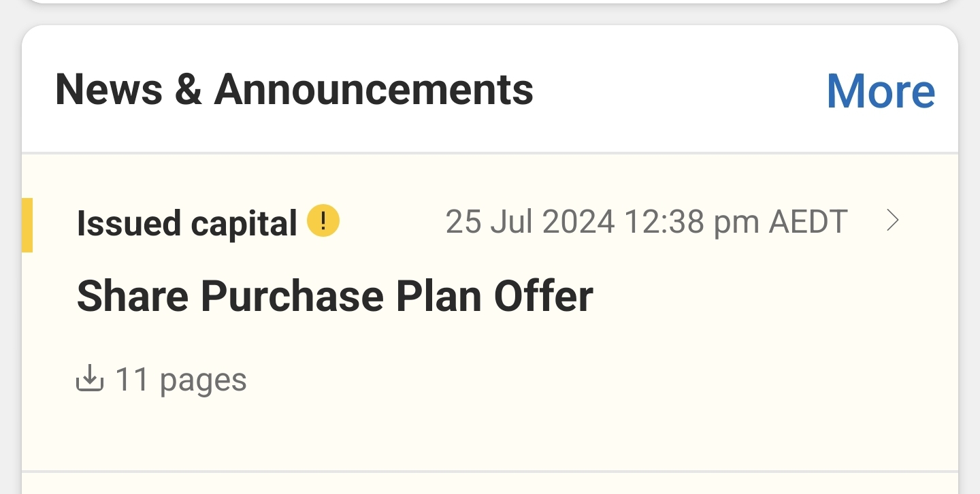Tap the More link for announcements

coord(881,90)
